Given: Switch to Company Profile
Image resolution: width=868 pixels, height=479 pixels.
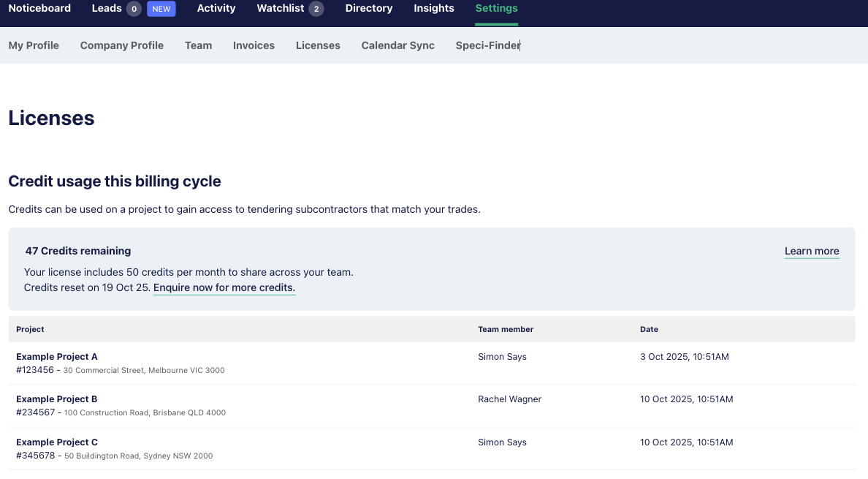Looking at the screenshot, I should click(x=122, y=45).
